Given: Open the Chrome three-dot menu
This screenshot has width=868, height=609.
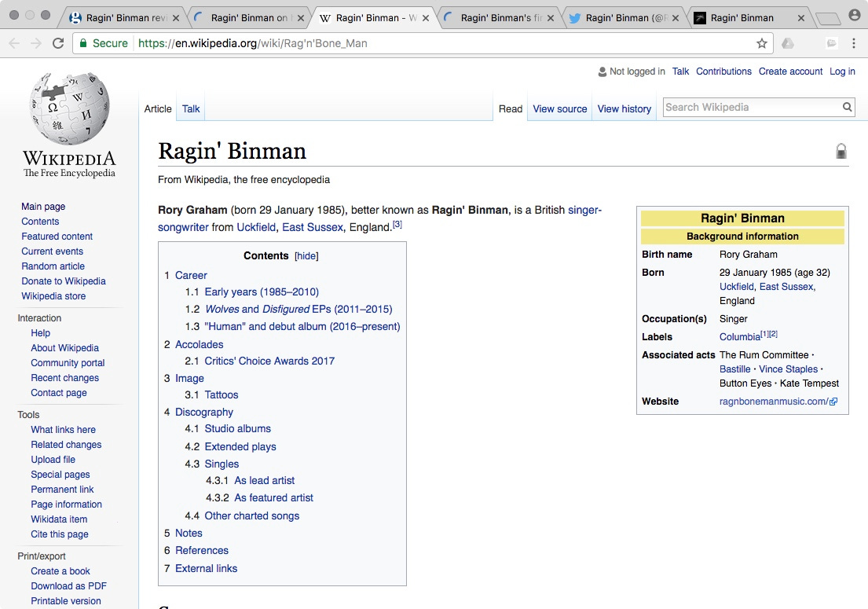Looking at the screenshot, I should (854, 43).
